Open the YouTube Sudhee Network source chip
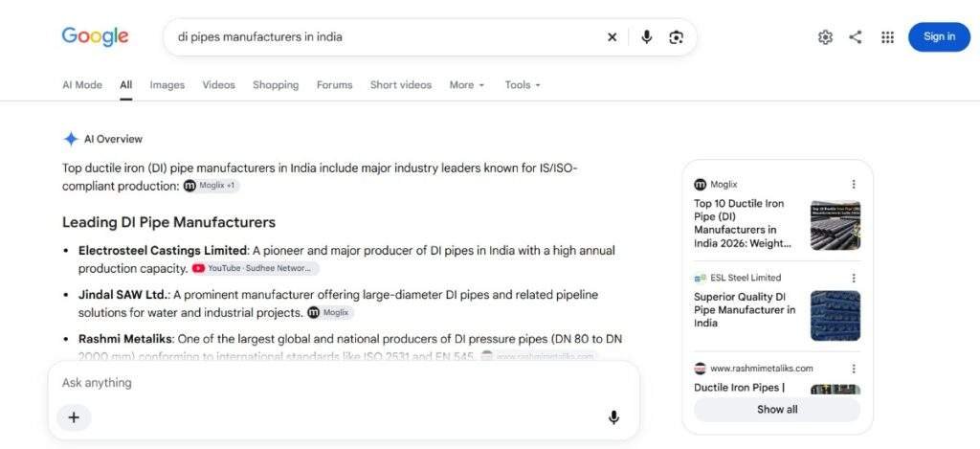The height and width of the screenshot is (449, 980). pyautogui.click(x=255, y=268)
